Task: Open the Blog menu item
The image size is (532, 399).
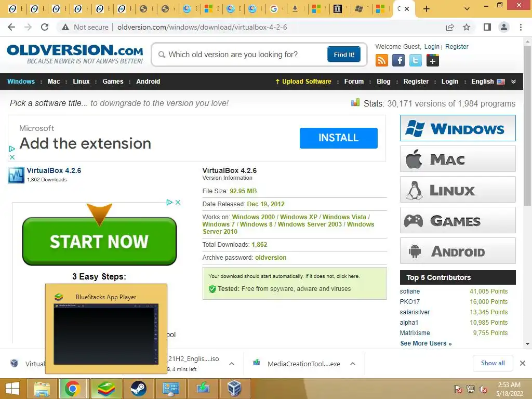Action: click(x=383, y=82)
